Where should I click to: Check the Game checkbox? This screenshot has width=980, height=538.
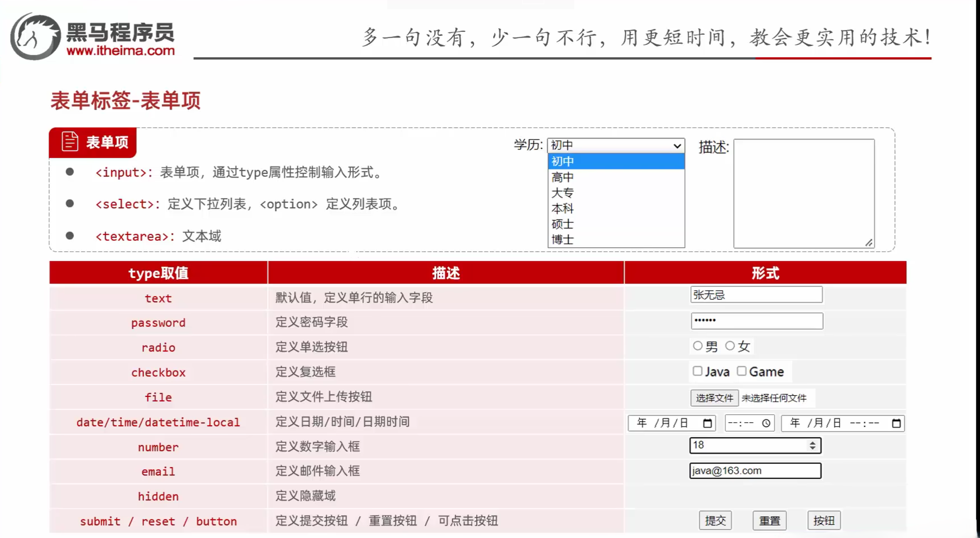click(x=742, y=371)
